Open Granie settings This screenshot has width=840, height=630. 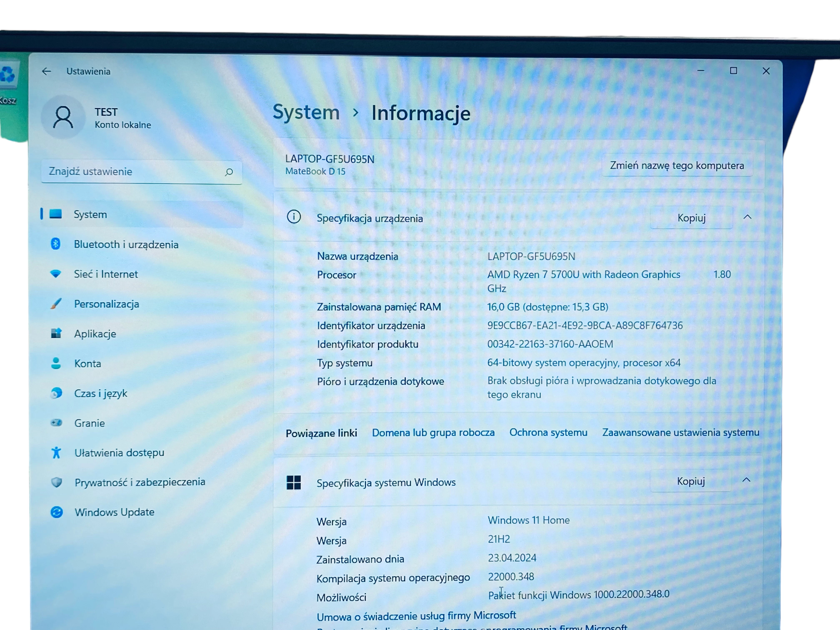142,423
